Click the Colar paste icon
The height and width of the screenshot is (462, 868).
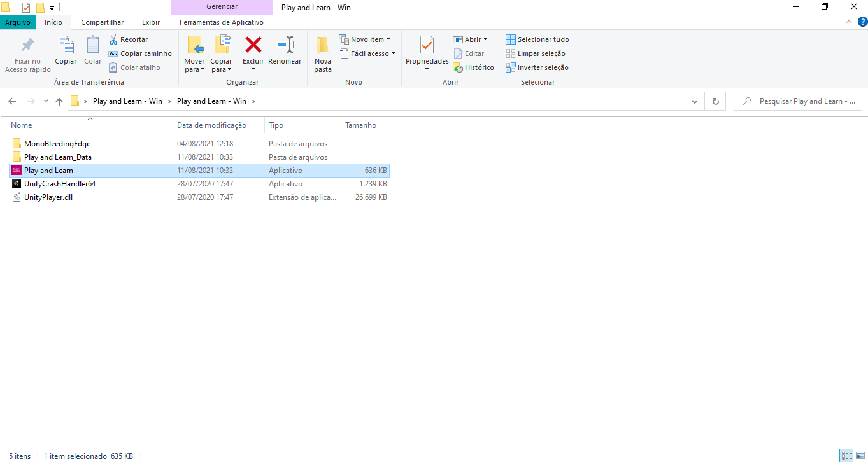pyautogui.click(x=93, y=45)
